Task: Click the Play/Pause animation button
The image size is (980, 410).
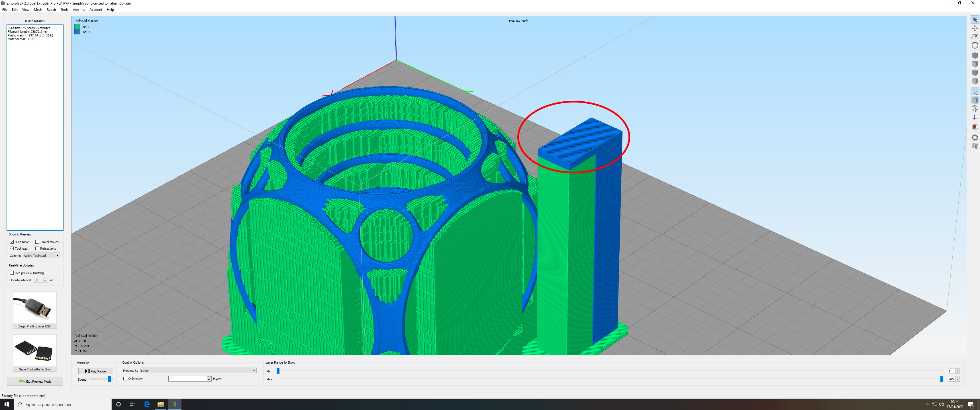Action: coord(95,371)
